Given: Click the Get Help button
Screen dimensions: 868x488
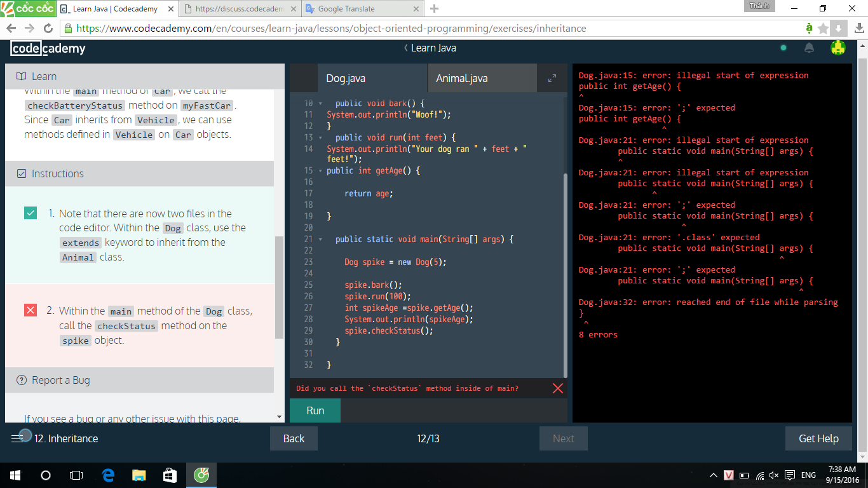Looking at the screenshot, I should [x=818, y=438].
